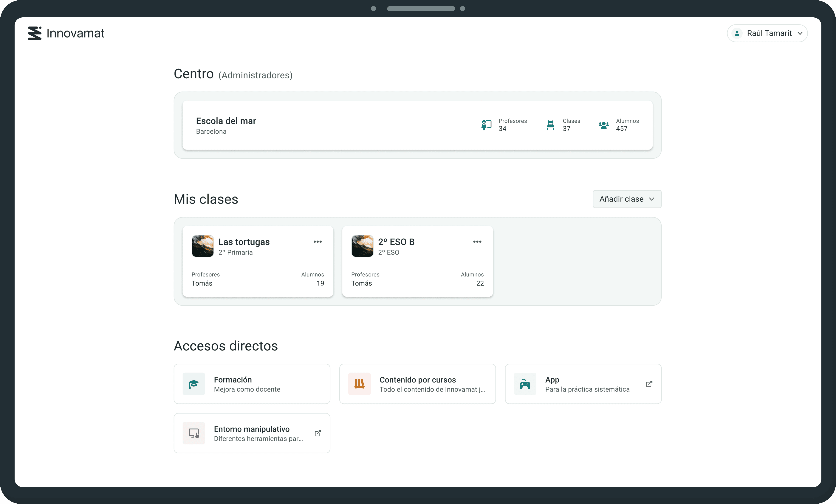This screenshot has width=836, height=504.
Task: Click the user avatar icon beside Raúl Tamarit
Action: 737,33
